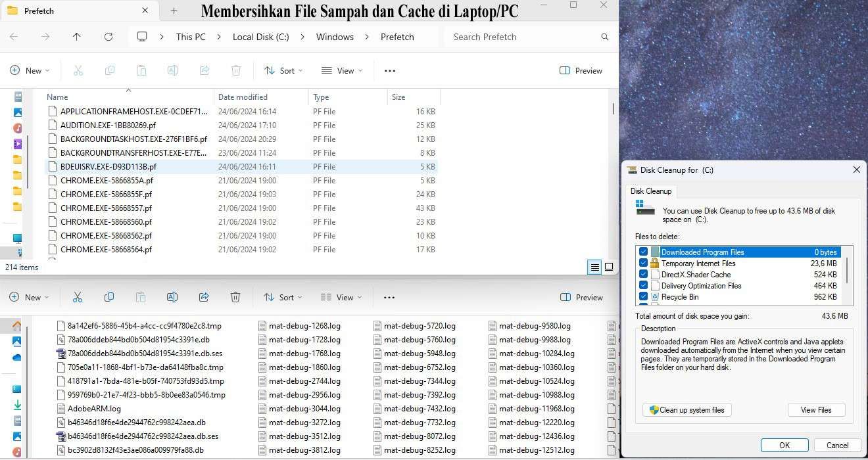
Task: Uncheck the Temporary Internet Files checkbox
Action: 644,264
